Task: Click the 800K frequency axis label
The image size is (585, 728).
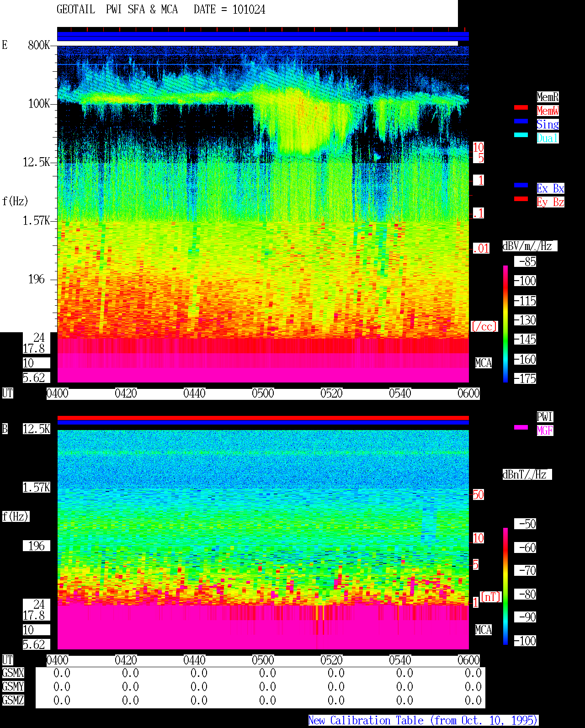Action: pyautogui.click(x=39, y=45)
